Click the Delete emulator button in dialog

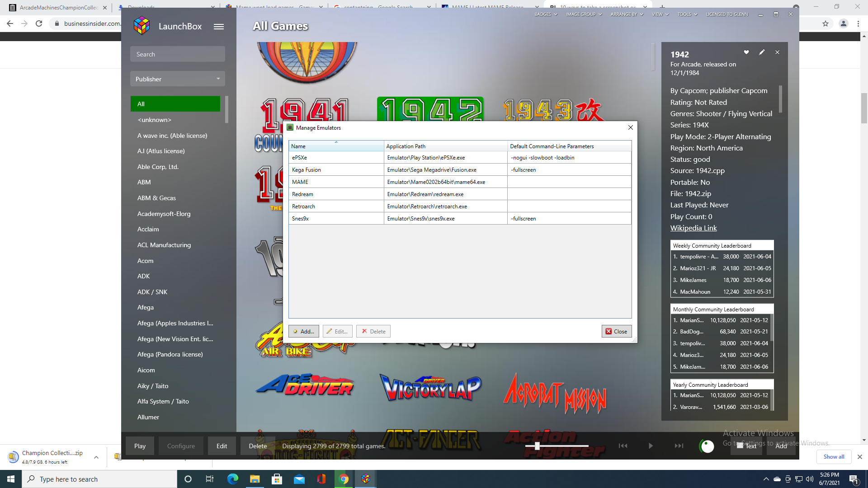tap(373, 331)
